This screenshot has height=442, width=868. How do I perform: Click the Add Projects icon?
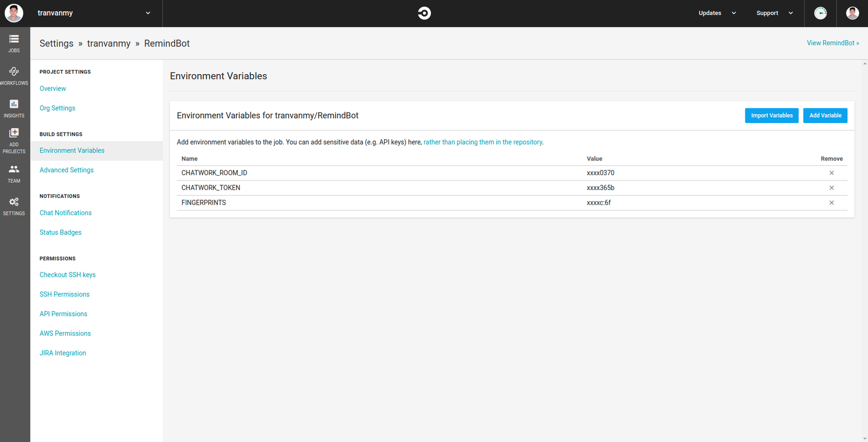[x=14, y=133]
